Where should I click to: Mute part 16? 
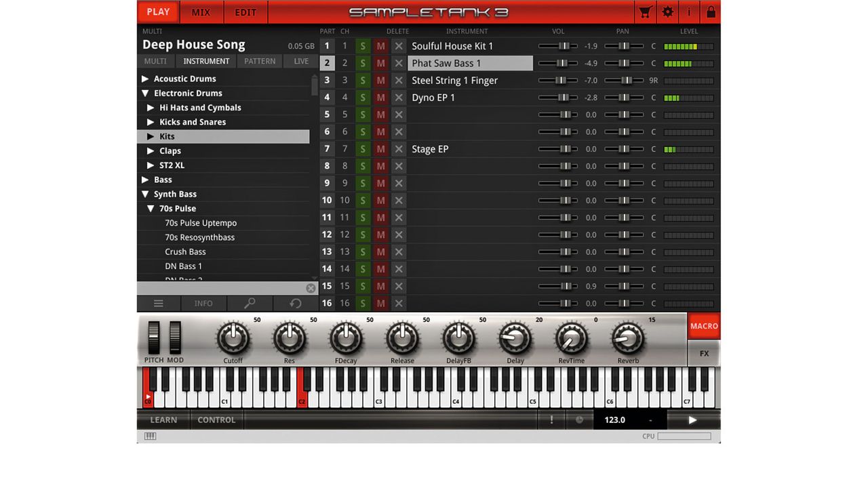coord(380,303)
